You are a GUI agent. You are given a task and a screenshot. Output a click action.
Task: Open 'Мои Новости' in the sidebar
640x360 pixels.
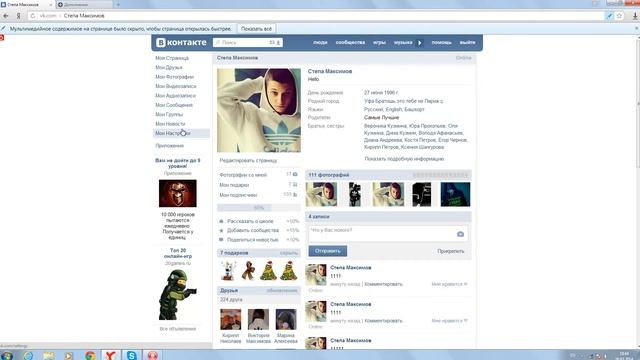[170, 124]
